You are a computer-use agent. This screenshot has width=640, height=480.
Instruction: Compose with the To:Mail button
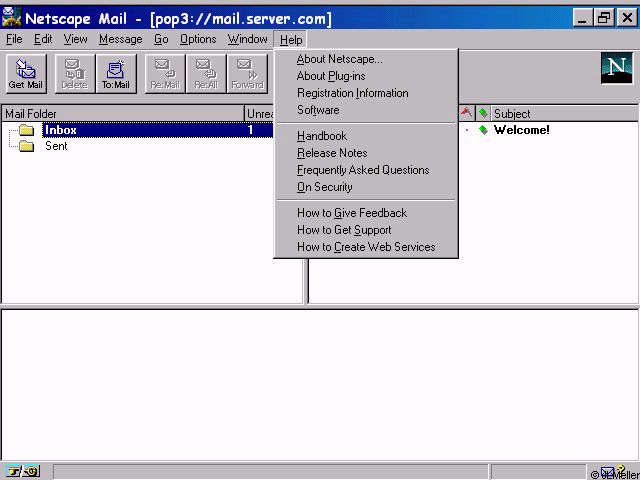click(116, 74)
